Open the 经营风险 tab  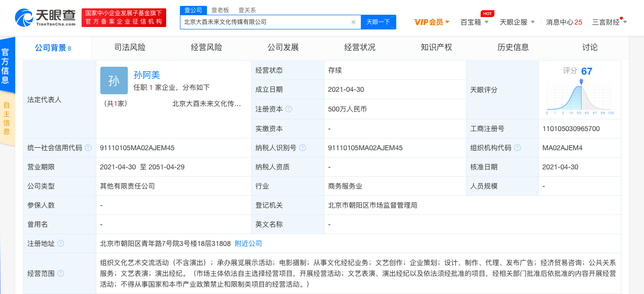206,48
